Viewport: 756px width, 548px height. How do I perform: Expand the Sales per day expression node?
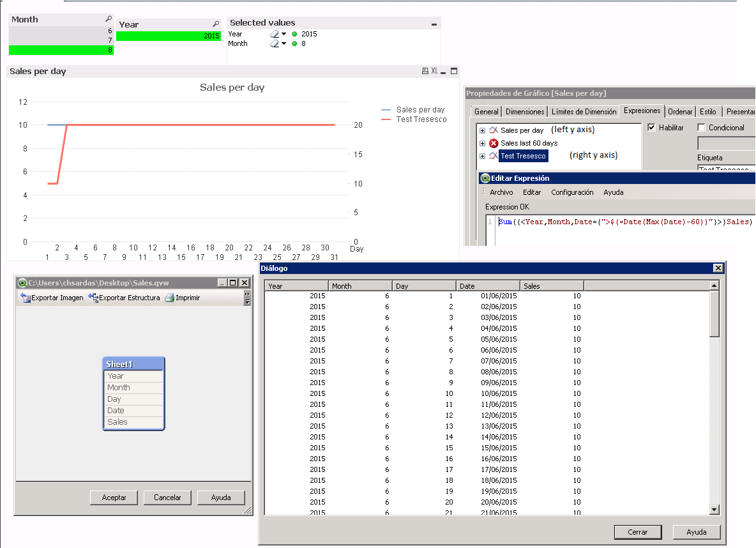483,130
